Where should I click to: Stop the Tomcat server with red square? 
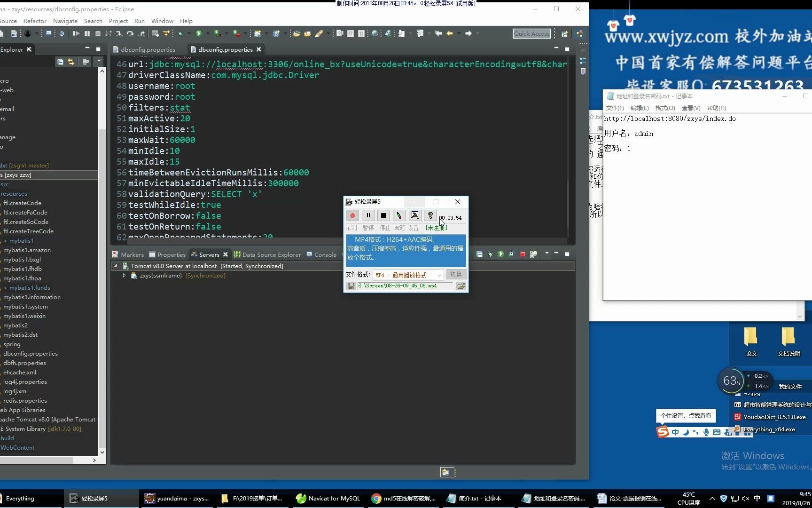[523, 254]
